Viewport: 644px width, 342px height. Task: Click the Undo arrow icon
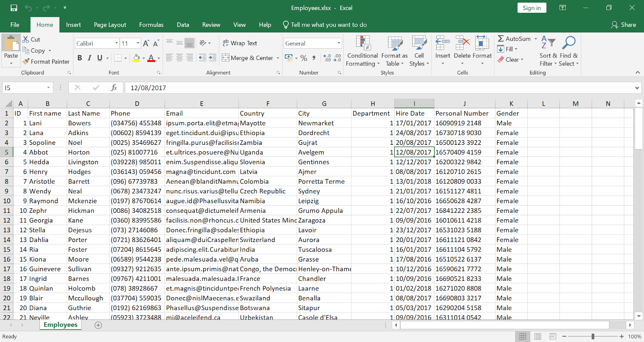pyautogui.click(x=28, y=8)
